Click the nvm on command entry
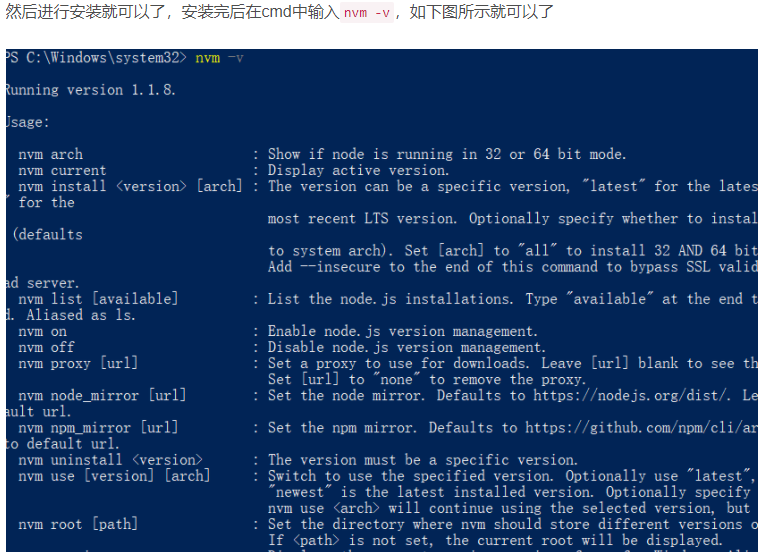 point(43,331)
